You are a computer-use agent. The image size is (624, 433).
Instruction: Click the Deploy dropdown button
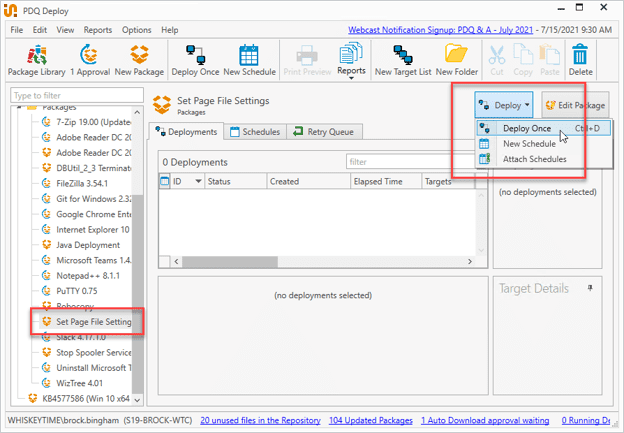pyautogui.click(x=504, y=105)
